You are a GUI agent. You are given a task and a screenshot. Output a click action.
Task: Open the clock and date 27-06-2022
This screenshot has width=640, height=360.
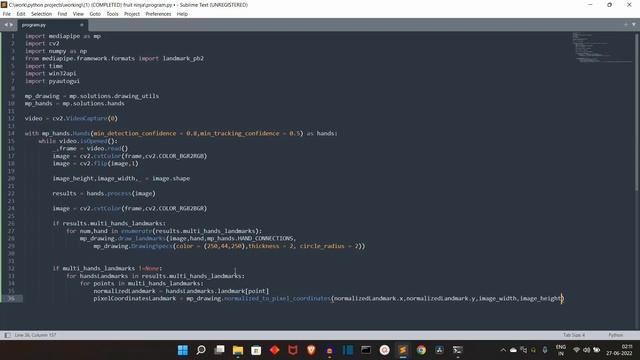(x=619, y=350)
